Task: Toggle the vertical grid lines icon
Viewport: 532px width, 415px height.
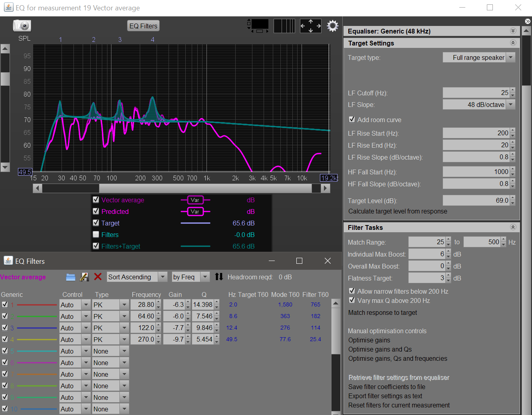Action: (x=284, y=26)
